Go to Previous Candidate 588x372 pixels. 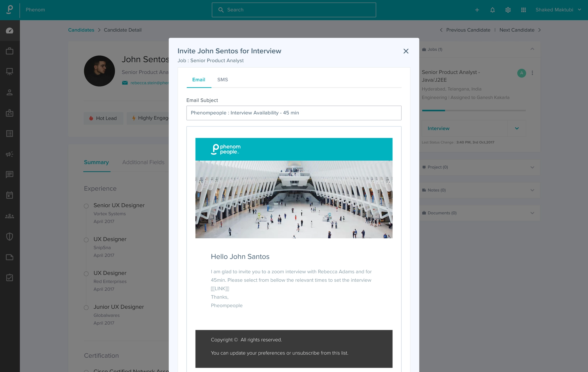click(x=465, y=30)
